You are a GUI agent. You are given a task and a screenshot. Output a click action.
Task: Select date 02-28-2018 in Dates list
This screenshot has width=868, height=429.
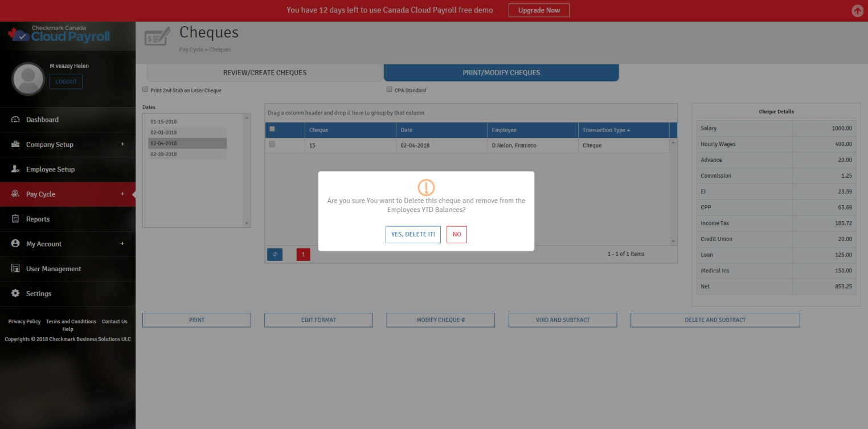tap(163, 154)
